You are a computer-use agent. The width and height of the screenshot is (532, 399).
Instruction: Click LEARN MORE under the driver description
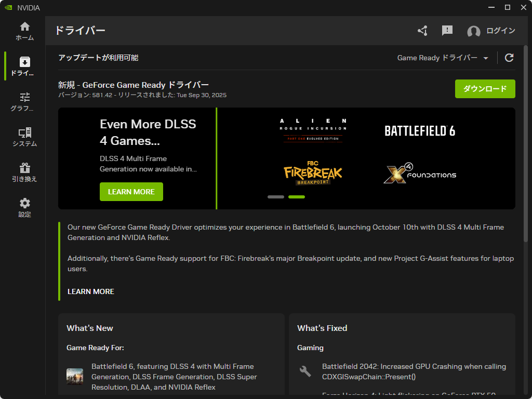[91, 291]
